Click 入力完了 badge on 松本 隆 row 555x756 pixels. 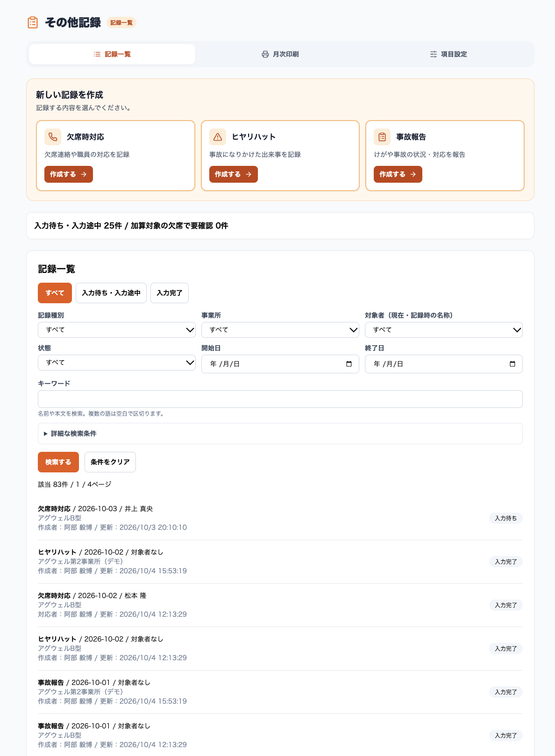[x=506, y=605]
